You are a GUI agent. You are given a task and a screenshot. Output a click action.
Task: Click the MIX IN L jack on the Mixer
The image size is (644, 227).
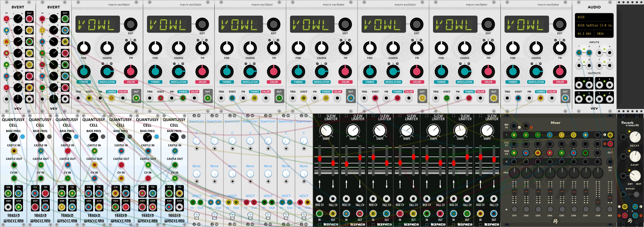tap(514, 126)
